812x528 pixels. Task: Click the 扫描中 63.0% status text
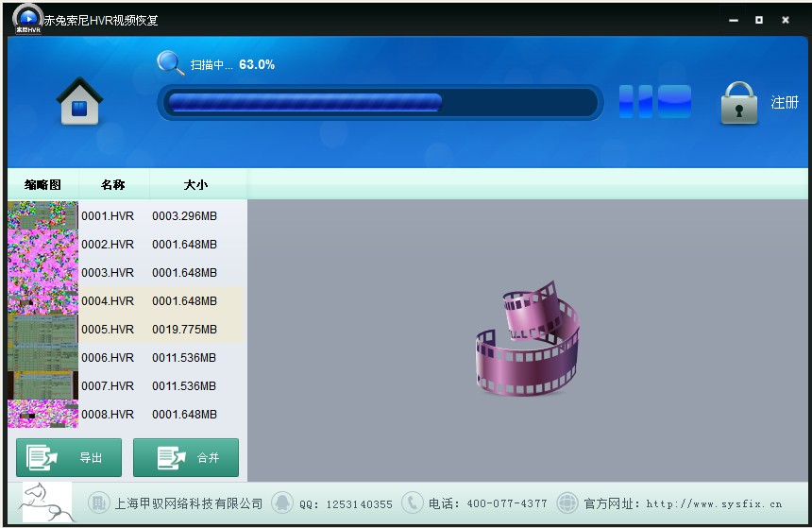[232, 65]
